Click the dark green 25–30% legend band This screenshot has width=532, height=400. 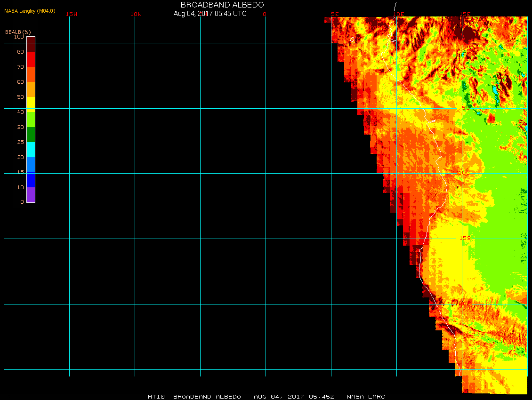tap(31, 135)
